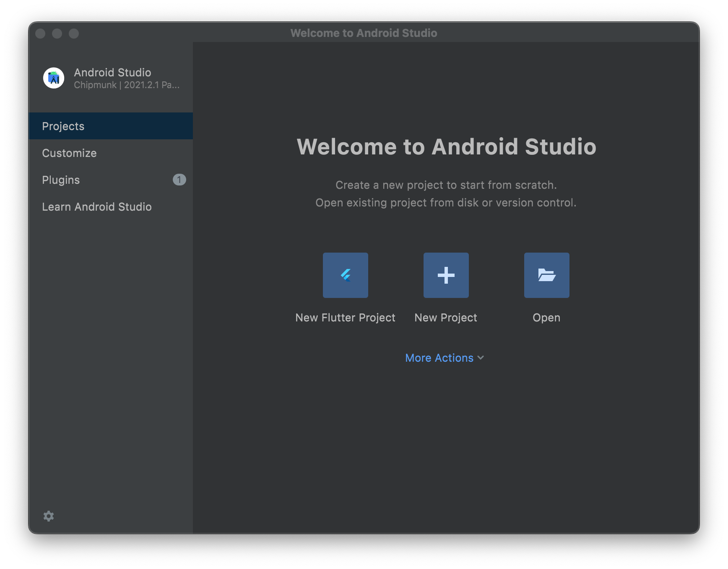The image size is (728, 569).
Task: Click the Chipmunk 2021.2.1 version text
Action: coord(127,85)
